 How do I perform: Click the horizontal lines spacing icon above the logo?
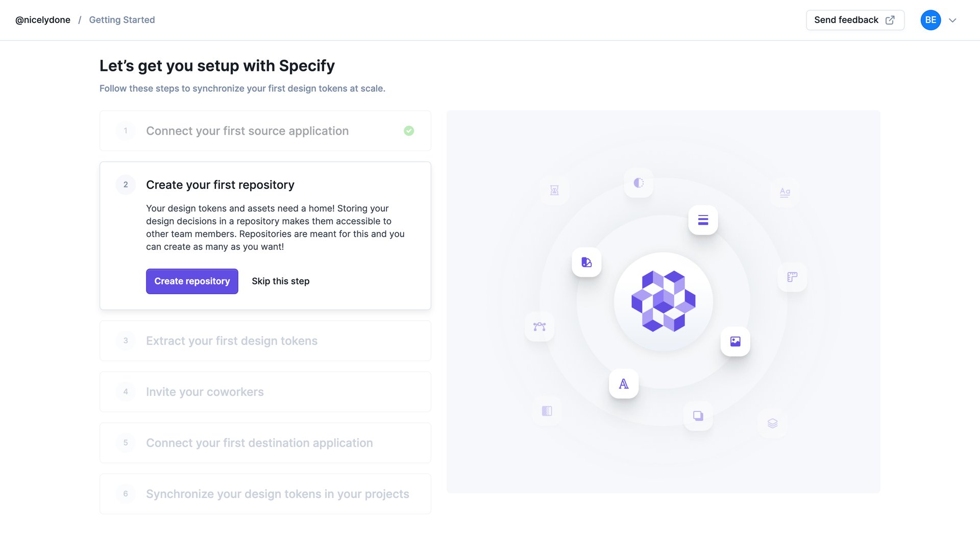(x=703, y=220)
